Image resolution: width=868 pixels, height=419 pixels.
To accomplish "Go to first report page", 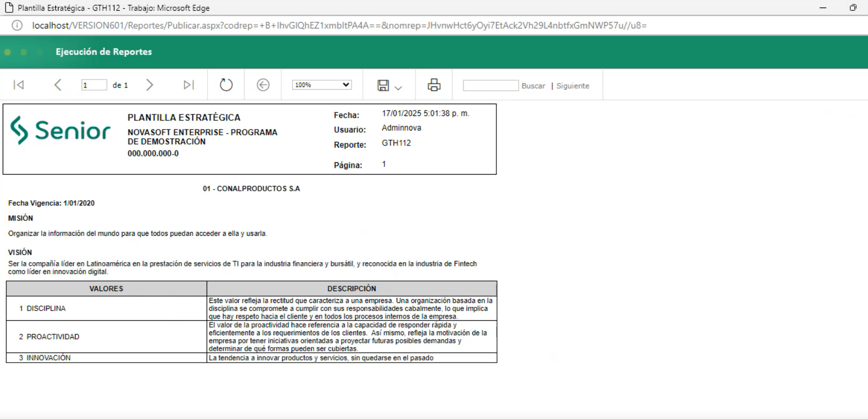I will 19,85.
